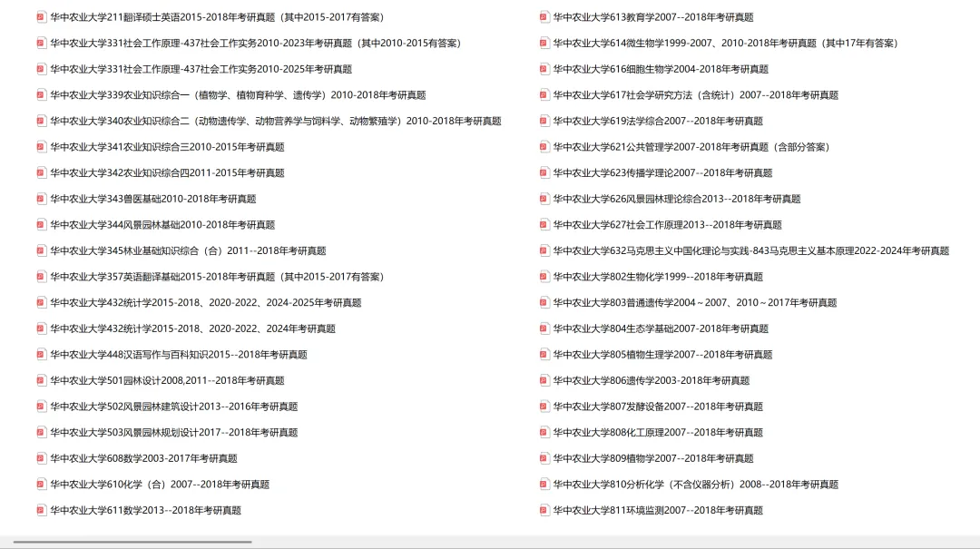Select file name 华中农业大学342农业知识综合四2011-2015年考研真题
980x549 pixels.
167,173
